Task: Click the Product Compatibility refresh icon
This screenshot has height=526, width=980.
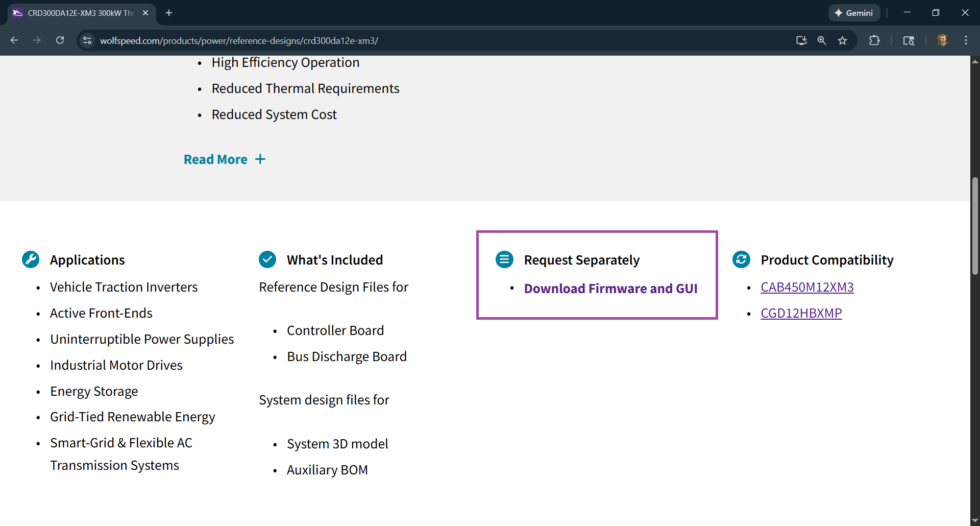Action: [x=741, y=259]
